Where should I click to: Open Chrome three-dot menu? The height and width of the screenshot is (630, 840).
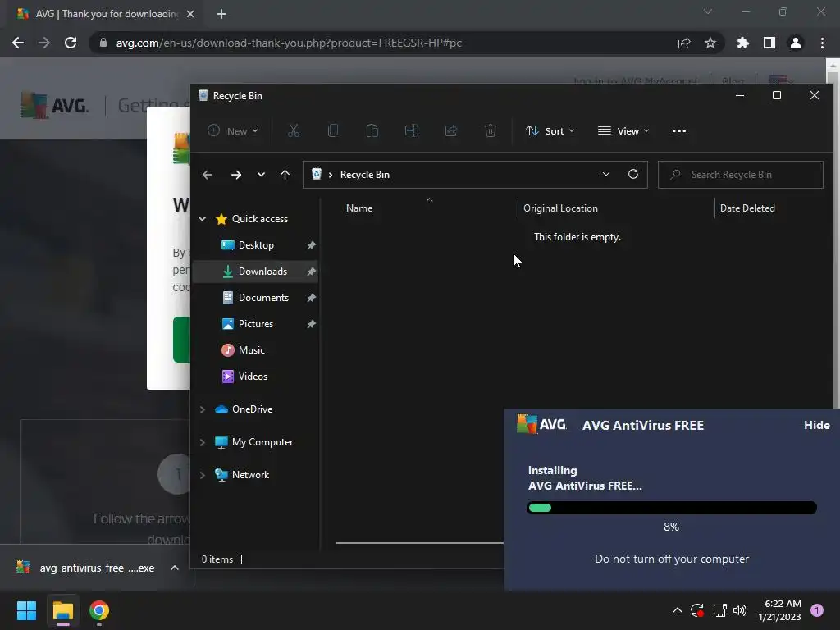coord(822,43)
